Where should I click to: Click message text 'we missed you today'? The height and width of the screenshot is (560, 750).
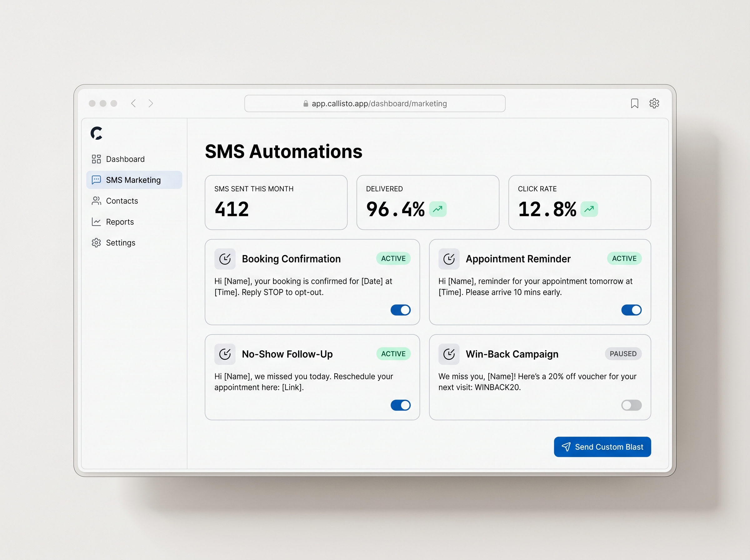click(293, 377)
